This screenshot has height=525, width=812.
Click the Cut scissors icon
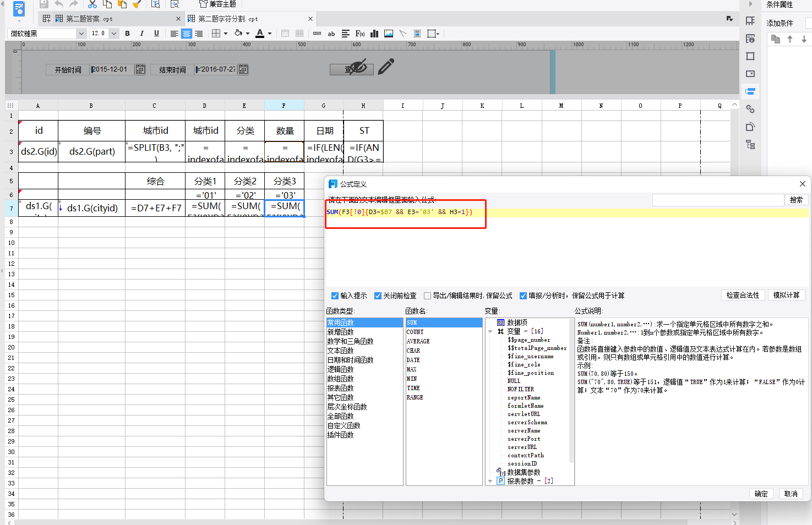pyautogui.click(x=92, y=4)
